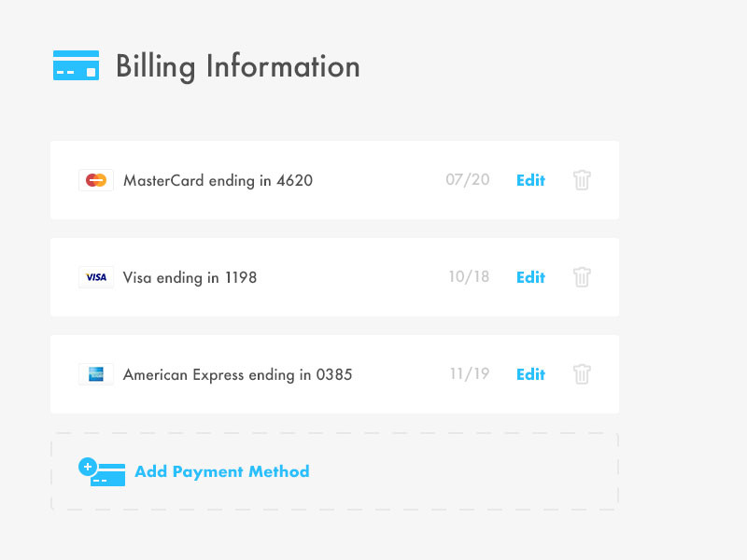This screenshot has width=747, height=560.
Task: Open Add Payment Method
Action: [222, 471]
